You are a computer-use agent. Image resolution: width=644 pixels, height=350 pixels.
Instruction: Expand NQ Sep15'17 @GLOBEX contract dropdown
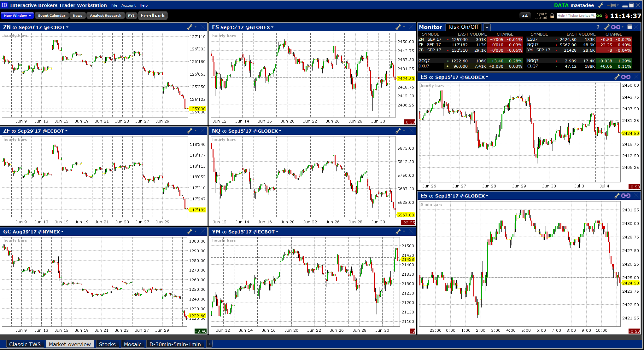coord(280,131)
